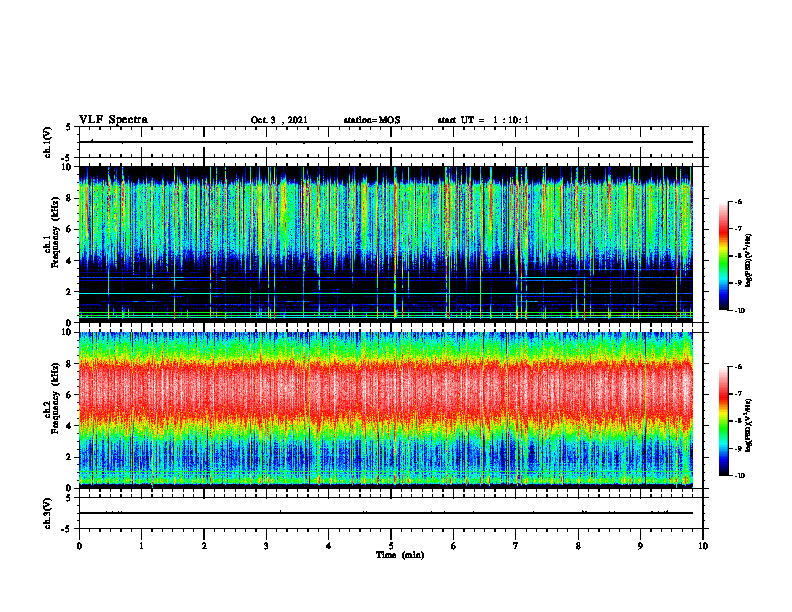Click the "-6" label on ch.1 color scale
The width and height of the screenshot is (792, 612).
(738, 201)
